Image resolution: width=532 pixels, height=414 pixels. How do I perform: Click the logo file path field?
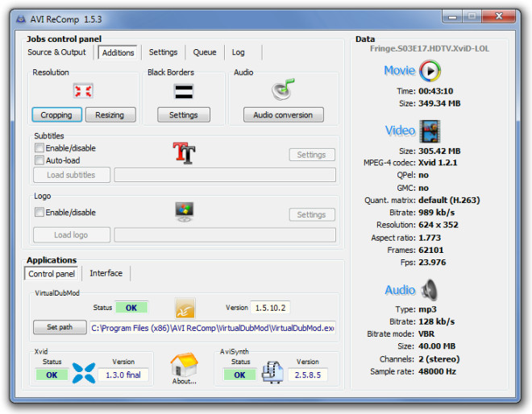[x=225, y=235]
